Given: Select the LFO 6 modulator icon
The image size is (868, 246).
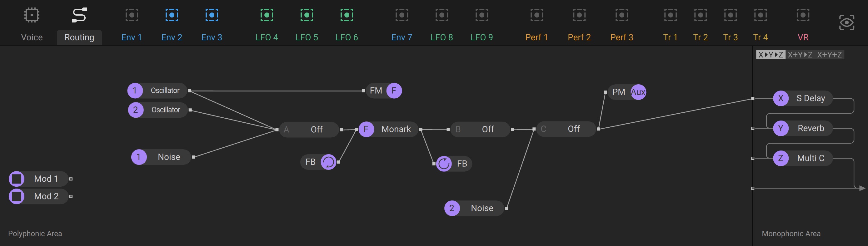Looking at the screenshot, I should coord(347,15).
